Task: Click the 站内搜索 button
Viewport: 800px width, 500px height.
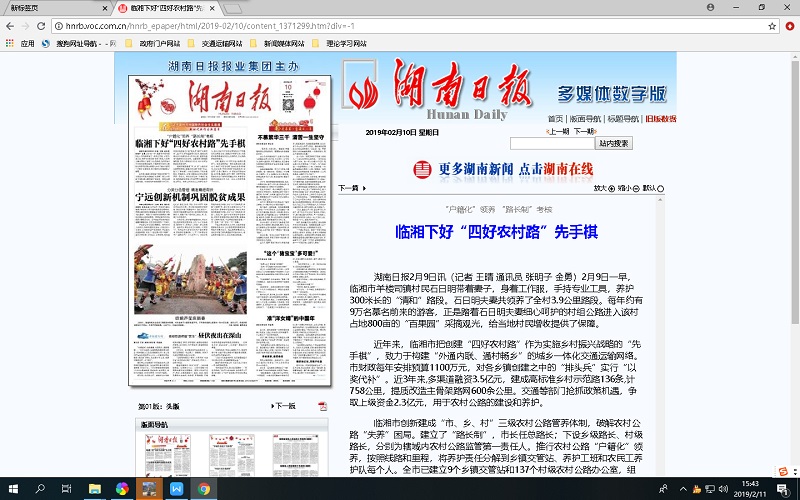Action: (614, 143)
